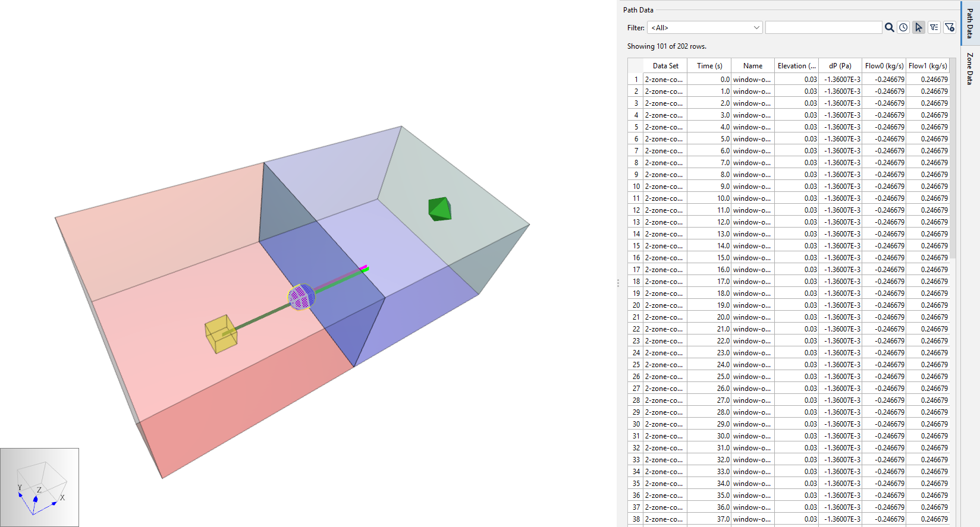This screenshot has width=980, height=527.
Task: Click Flow1 cell in row 18
Action: 928,282
